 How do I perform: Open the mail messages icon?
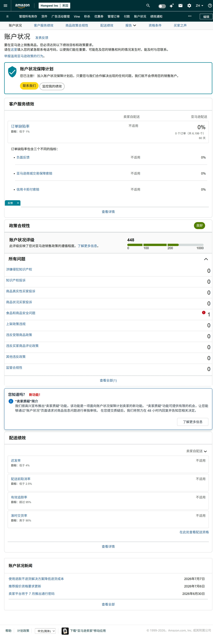click(x=180, y=5)
